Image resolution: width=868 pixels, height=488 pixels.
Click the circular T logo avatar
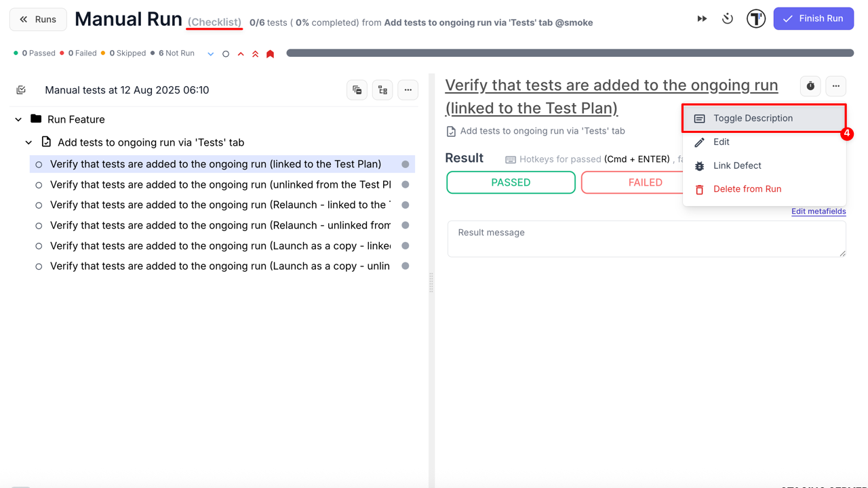(x=755, y=19)
